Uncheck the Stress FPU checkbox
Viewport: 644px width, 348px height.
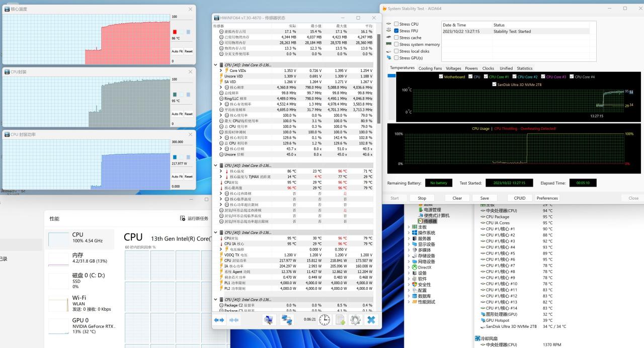(x=396, y=31)
